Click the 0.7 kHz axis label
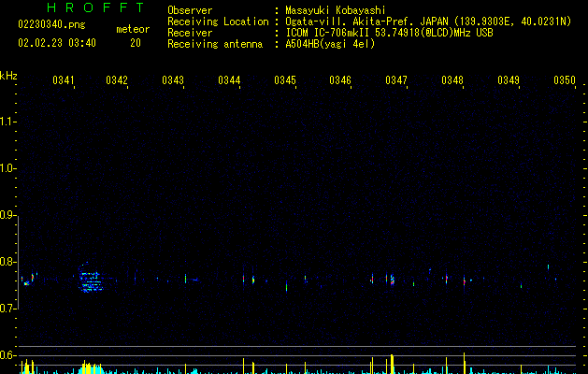 [x=7, y=309]
